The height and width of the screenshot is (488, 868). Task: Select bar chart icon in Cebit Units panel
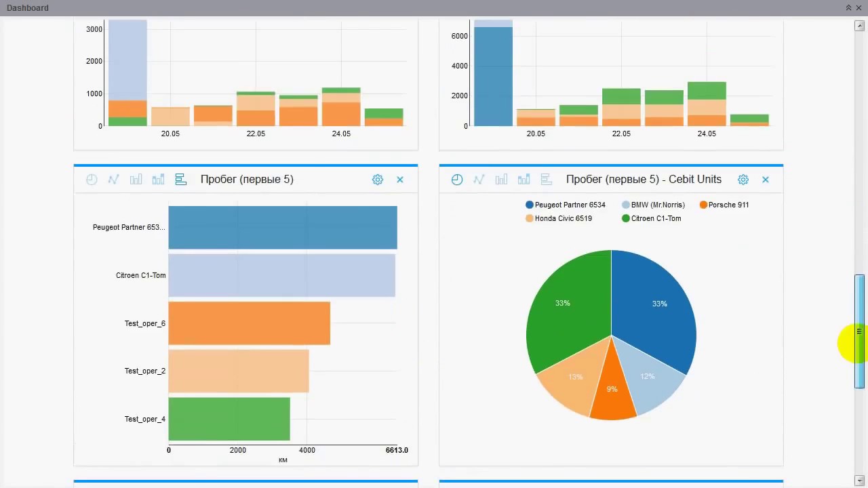pyautogui.click(x=502, y=180)
